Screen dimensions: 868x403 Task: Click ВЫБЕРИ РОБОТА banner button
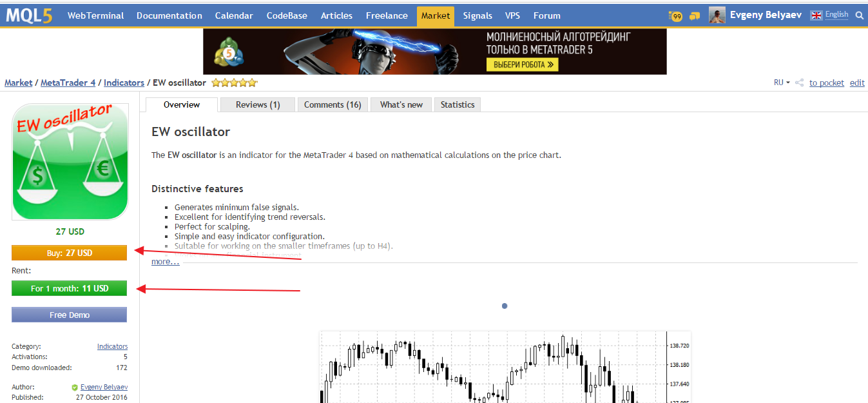click(x=522, y=64)
